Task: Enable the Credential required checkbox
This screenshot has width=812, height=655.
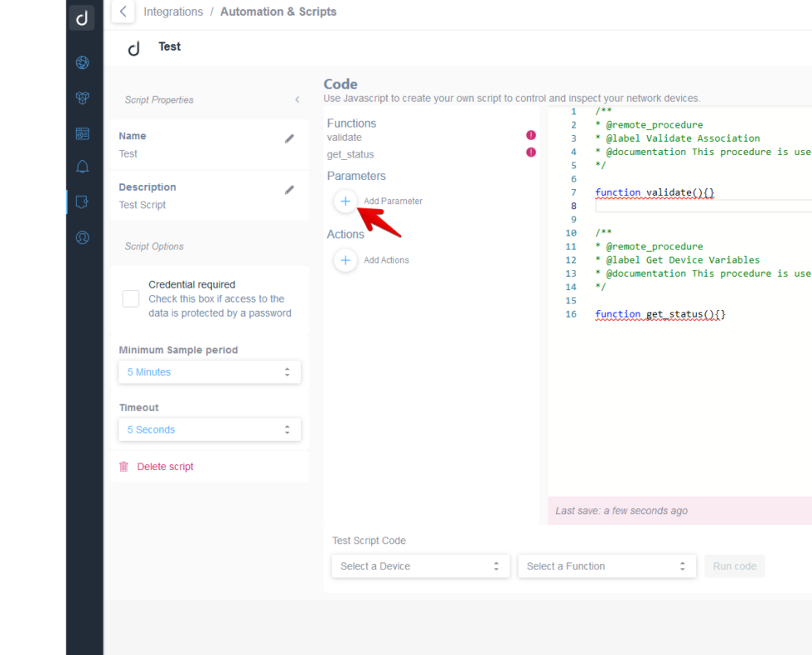Action: coord(130,298)
